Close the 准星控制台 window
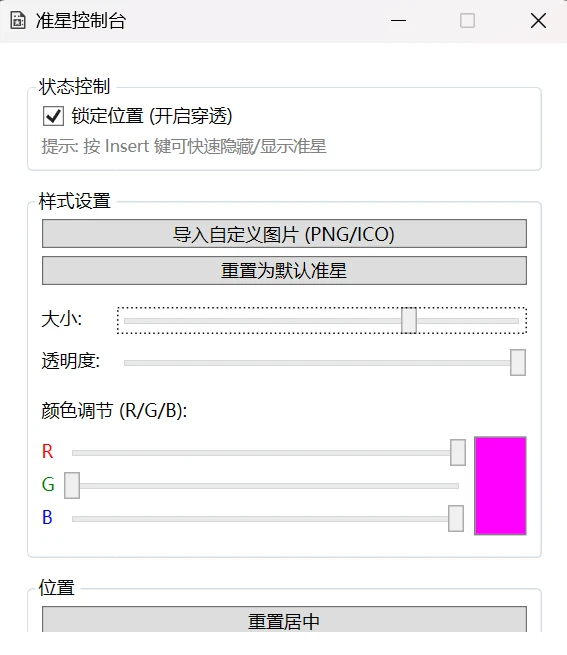The height and width of the screenshot is (655, 567). (x=538, y=20)
